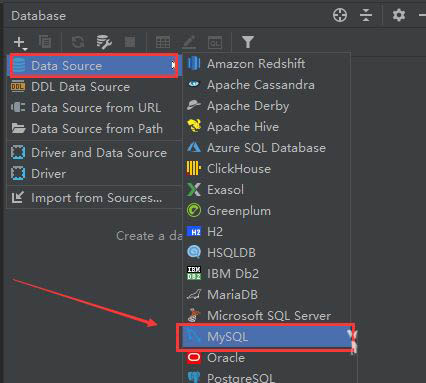Click the Filter funnel icon

tap(248, 42)
